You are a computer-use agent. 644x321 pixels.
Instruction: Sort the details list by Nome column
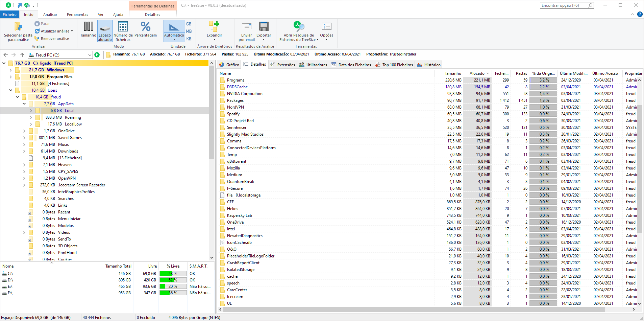(326, 73)
